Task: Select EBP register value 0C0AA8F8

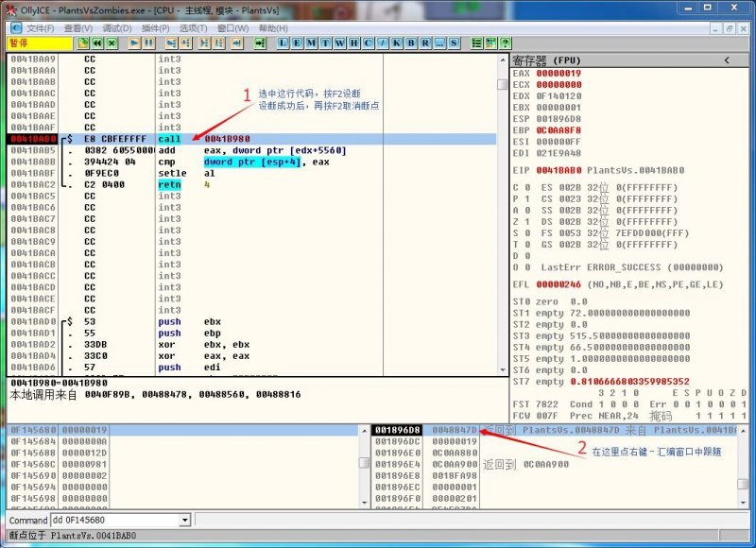Action: tap(558, 130)
